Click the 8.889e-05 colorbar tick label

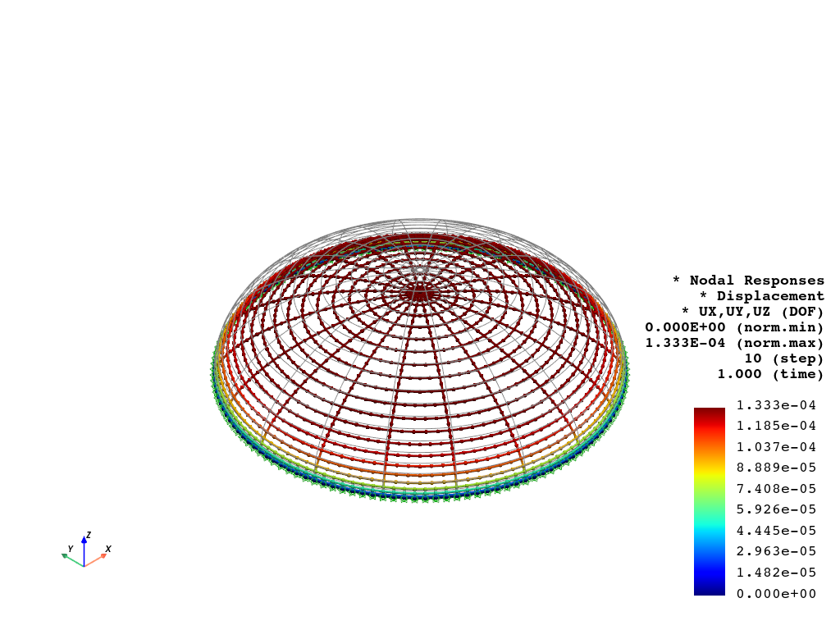776,468
